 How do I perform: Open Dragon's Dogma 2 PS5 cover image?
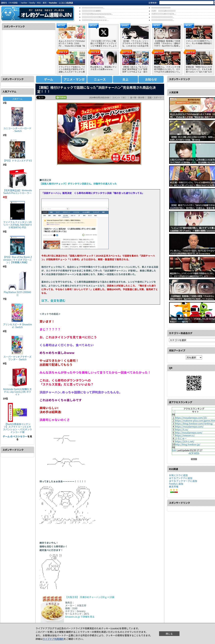click(x=17, y=149)
